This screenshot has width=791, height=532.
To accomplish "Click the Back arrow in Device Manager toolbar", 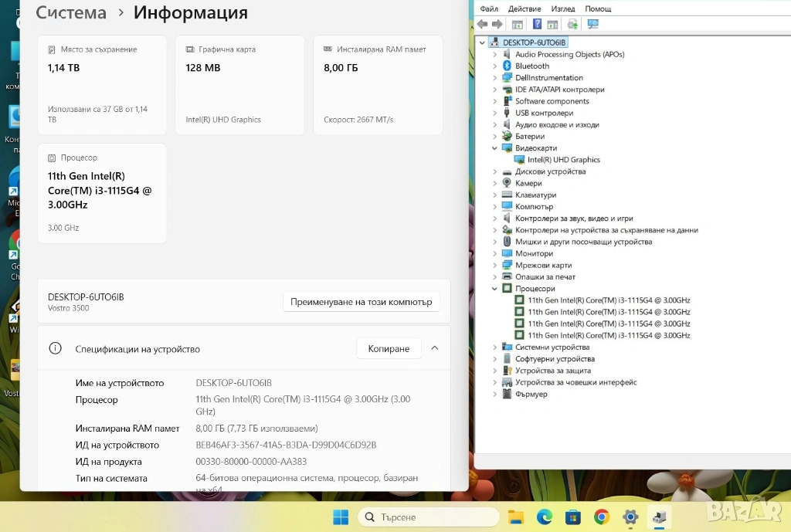I will [483, 25].
